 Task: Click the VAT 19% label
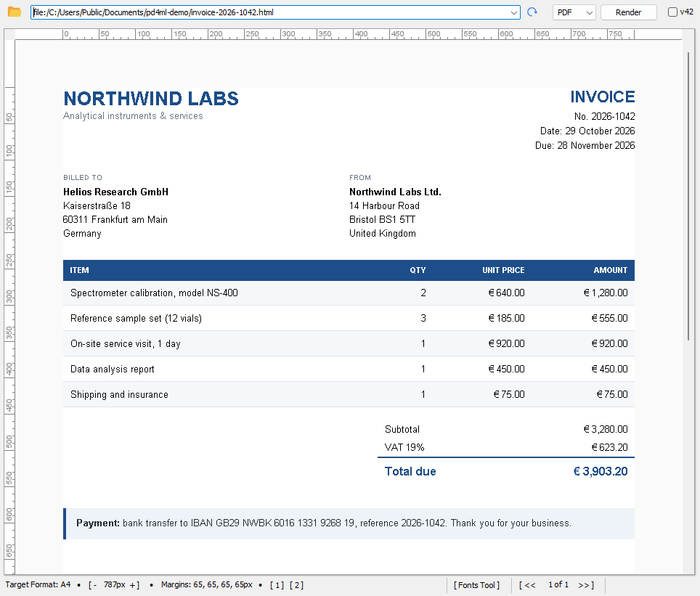[x=404, y=447]
